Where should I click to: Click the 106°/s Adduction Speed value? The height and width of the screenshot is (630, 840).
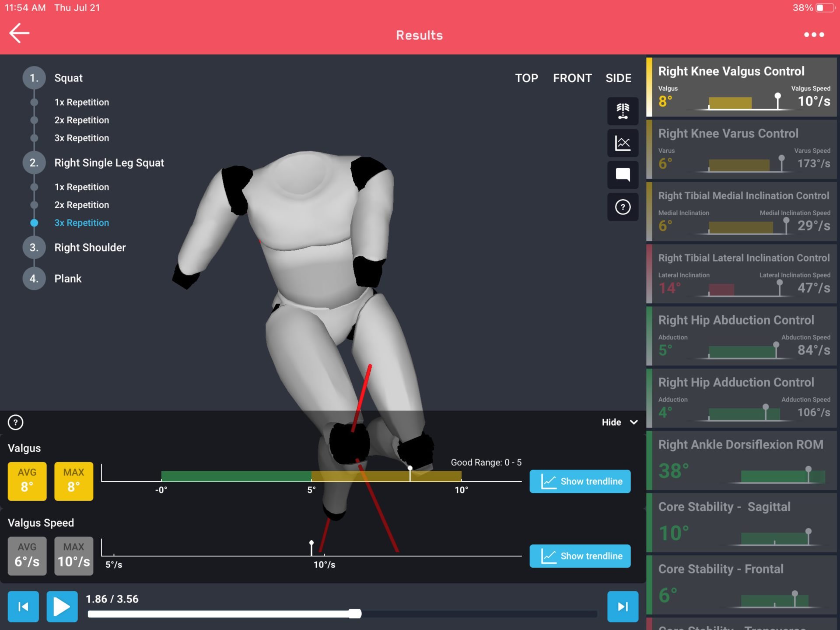pos(814,413)
